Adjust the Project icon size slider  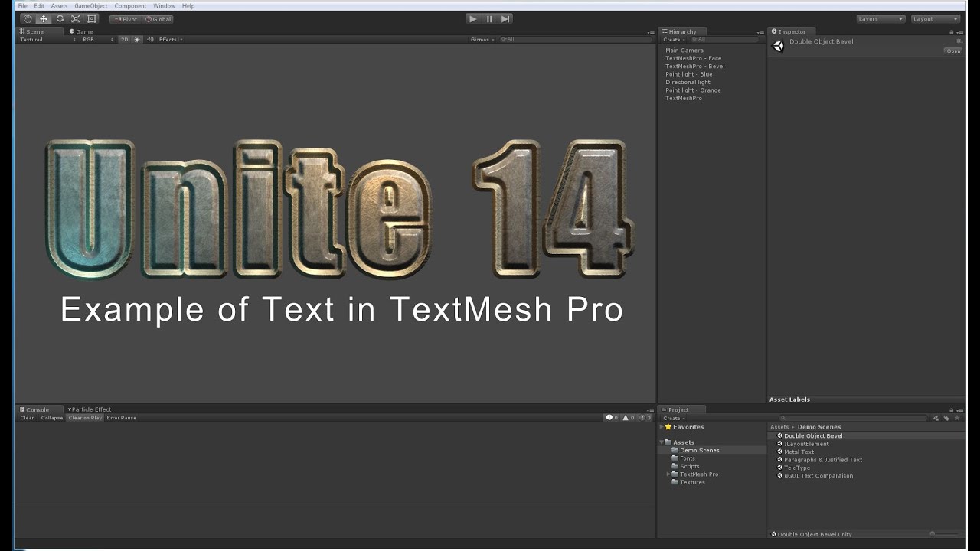943,534
